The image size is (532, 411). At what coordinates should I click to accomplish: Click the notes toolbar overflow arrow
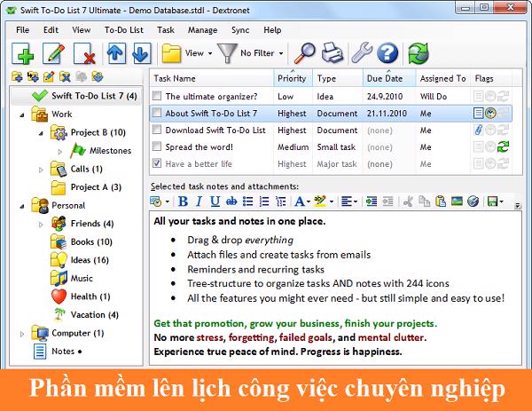pos(518,205)
